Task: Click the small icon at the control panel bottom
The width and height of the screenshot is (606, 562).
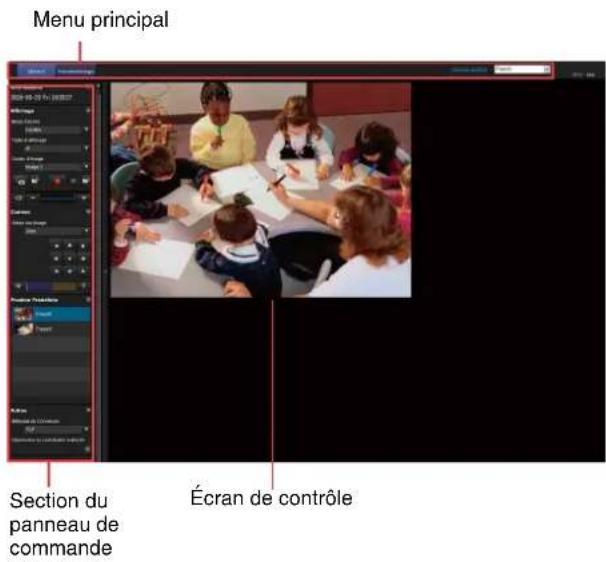Action: 87,449
